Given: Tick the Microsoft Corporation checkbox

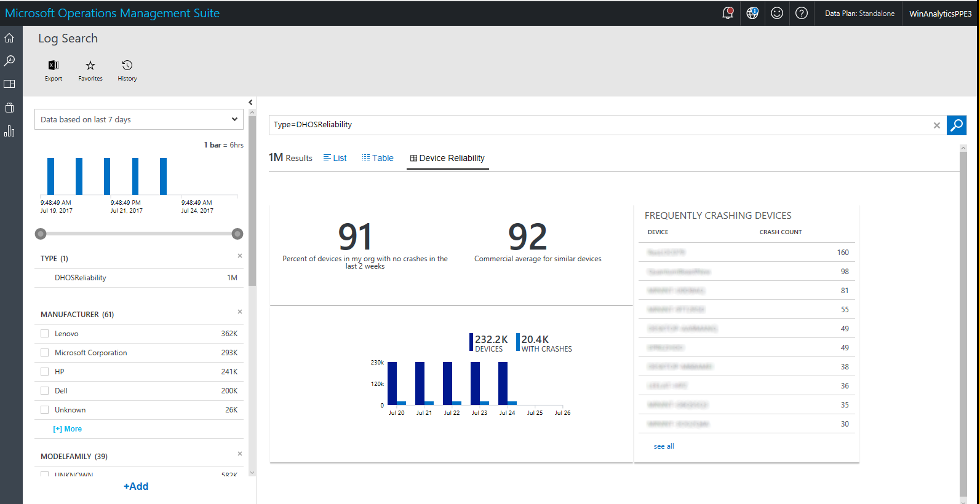Looking at the screenshot, I should click(44, 353).
